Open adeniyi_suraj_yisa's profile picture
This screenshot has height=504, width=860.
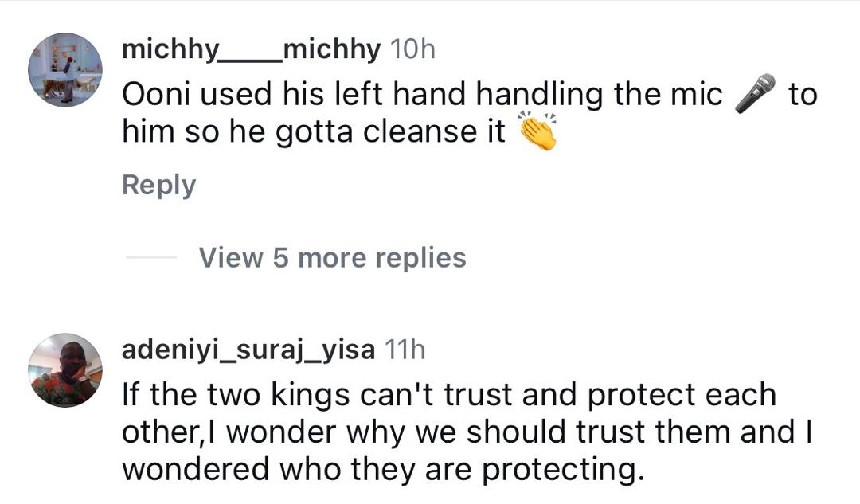pos(65,370)
